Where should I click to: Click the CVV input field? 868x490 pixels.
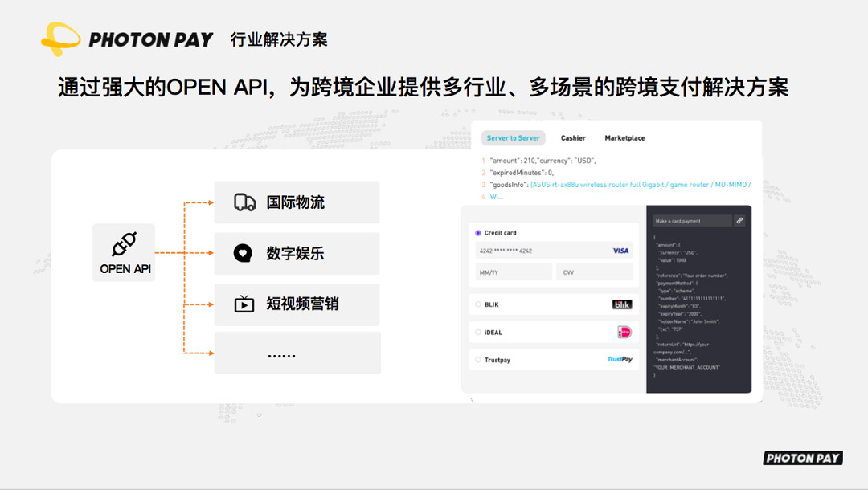coord(594,272)
